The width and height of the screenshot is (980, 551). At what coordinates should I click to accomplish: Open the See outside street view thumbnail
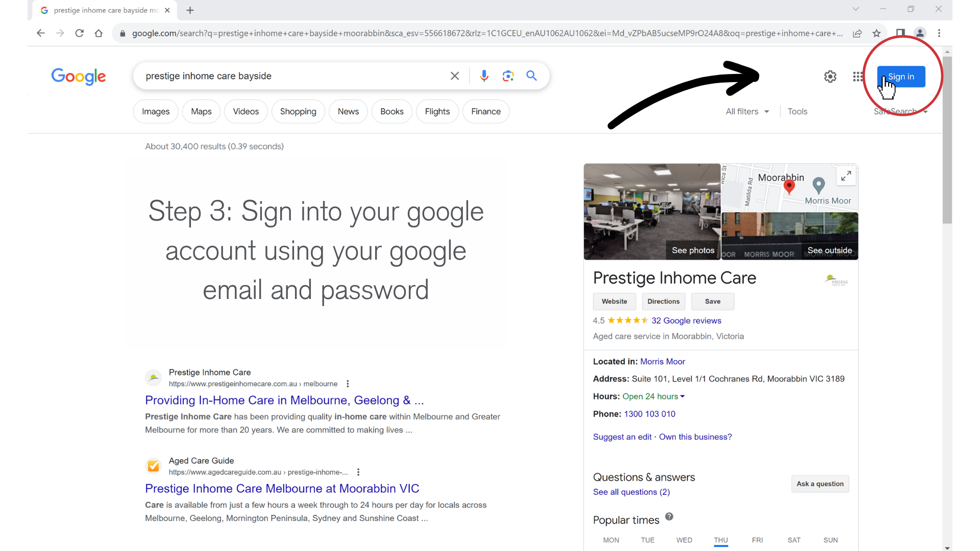coord(790,236)
